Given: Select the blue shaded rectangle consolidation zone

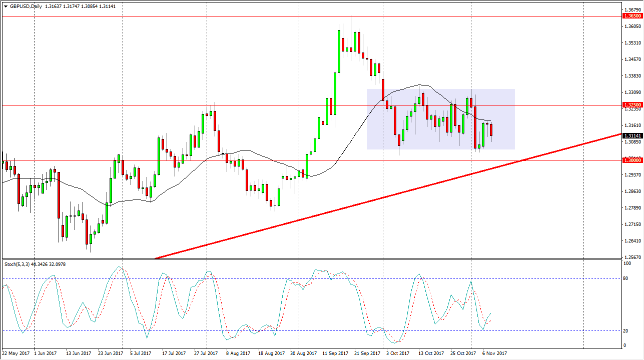Looking at the screenshot, I should pos(441,119).
